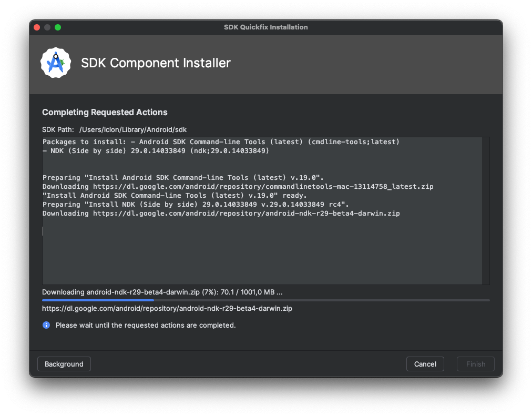Screen dimensions: 532x416
Task: Click the commandlinetools-mac-13114758_latest.zip download line
Action: [x=238, y=186]
